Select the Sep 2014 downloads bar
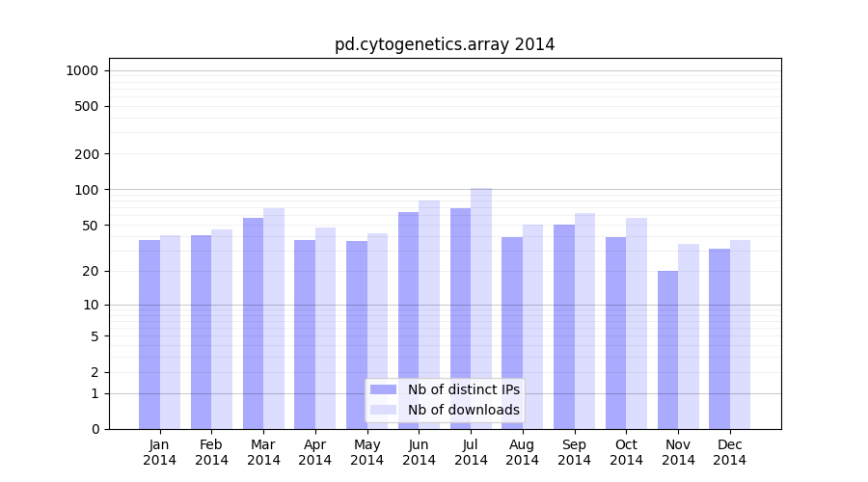 click(x=584, y=320)
